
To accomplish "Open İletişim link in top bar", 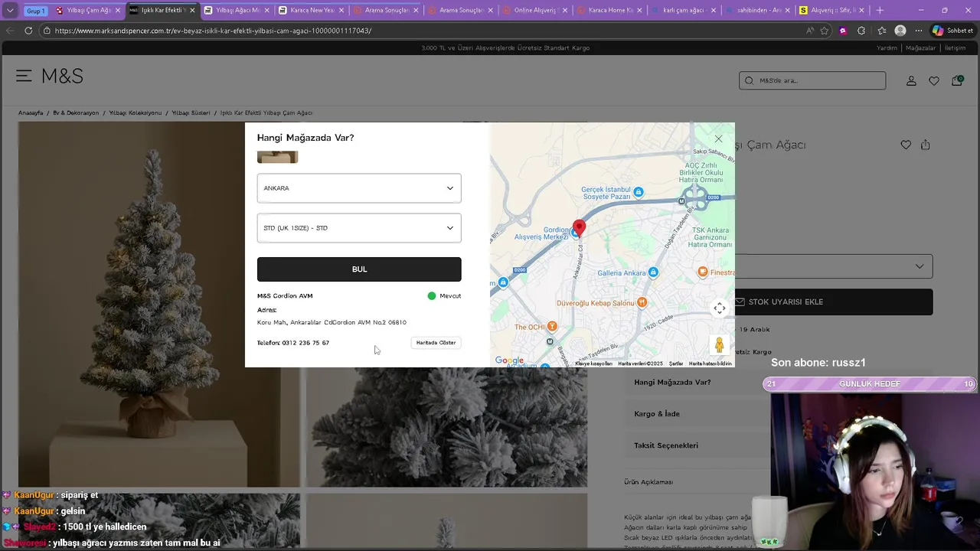I will 955,47.
